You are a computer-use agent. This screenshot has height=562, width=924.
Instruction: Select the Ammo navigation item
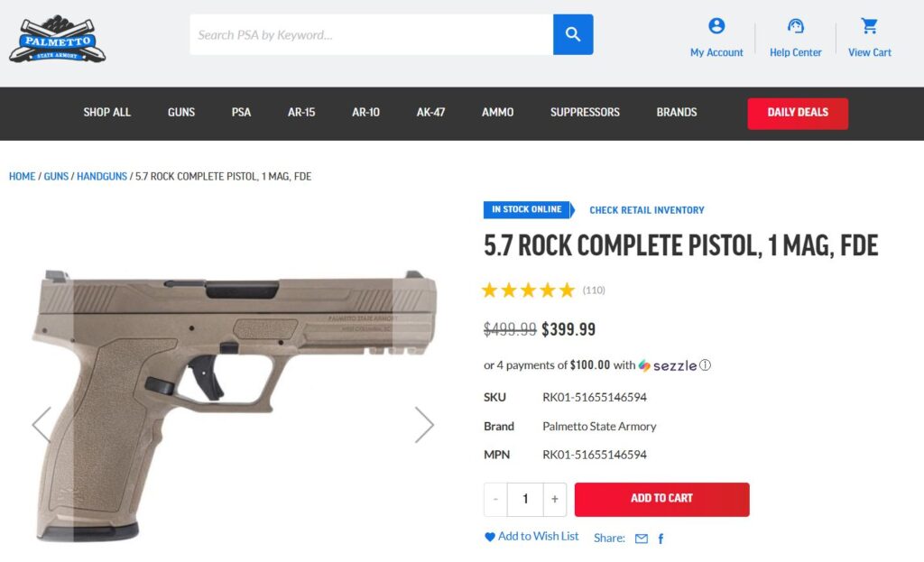pos(497,113)
